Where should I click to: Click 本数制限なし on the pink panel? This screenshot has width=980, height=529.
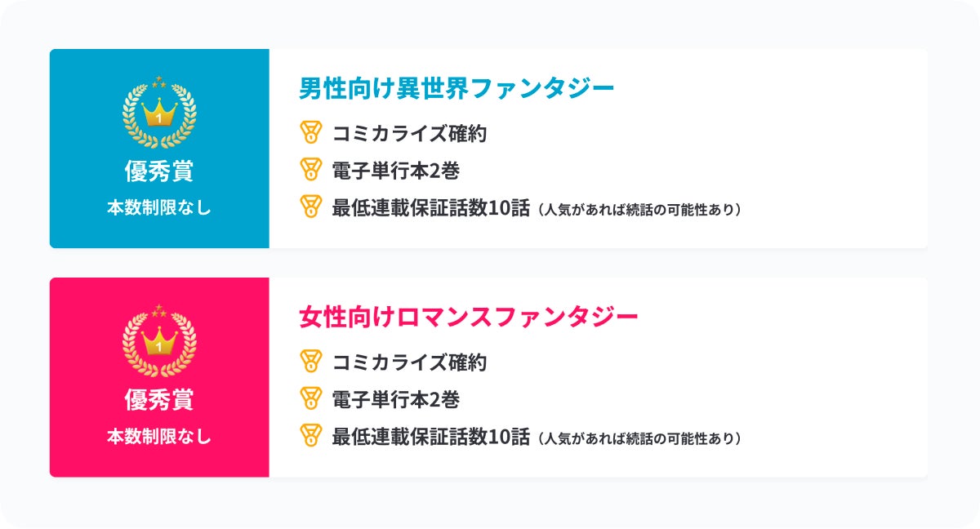click(x=159, y=436)
